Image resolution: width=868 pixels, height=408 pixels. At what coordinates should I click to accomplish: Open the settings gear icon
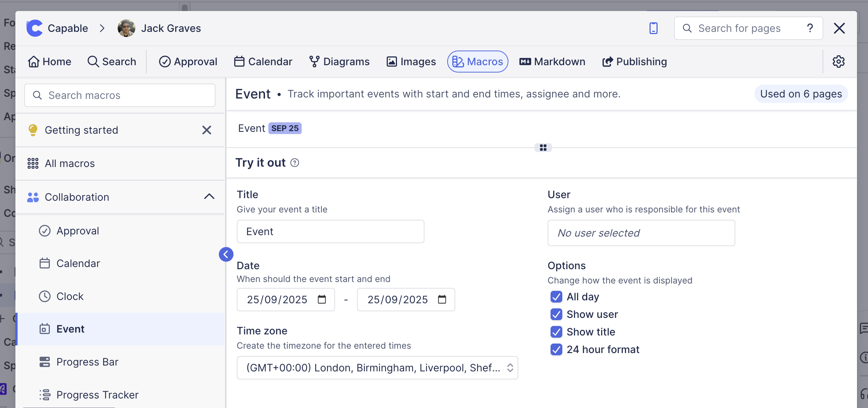pyautogui.click(x=838, y=62)
